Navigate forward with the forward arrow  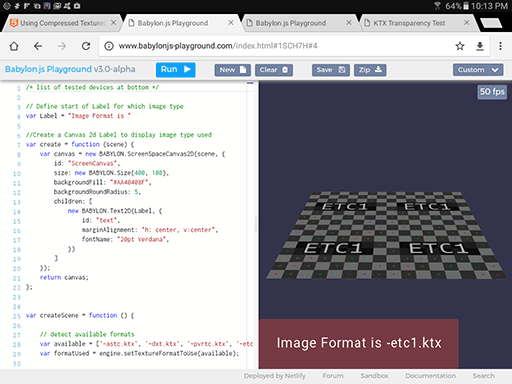(62, 46)
